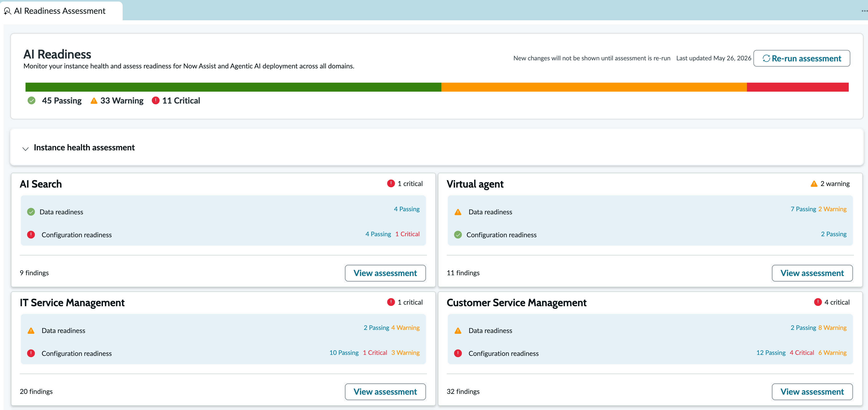Click the green check icon beside 45 Passing
Viewport: 868px width, 410px height.
(31, 101)
